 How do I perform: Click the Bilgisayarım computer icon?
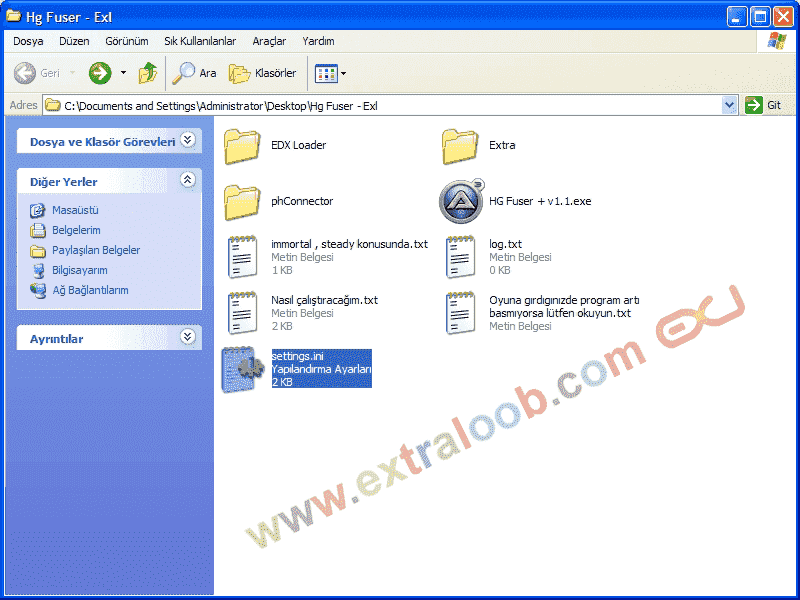pyautogui.click(x=37, y=270)
